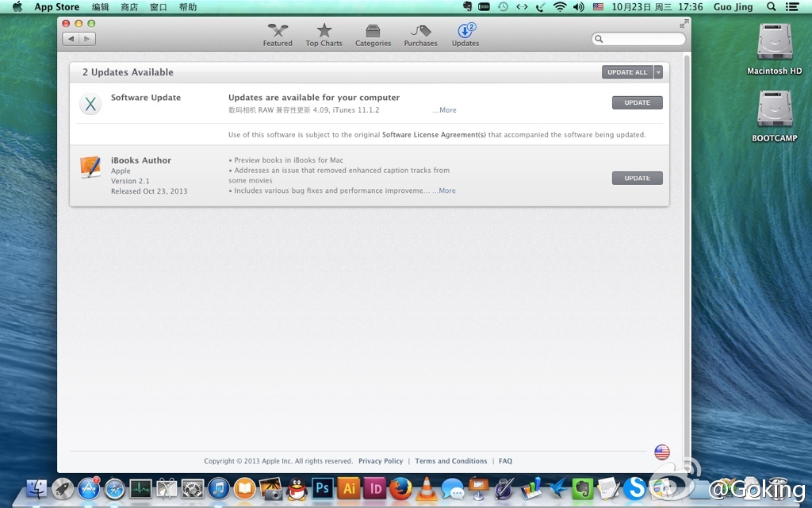Open the Apple menu
The height and width of the screenshot is (508, 812).
pyautogui.click(x=17, y=6)
